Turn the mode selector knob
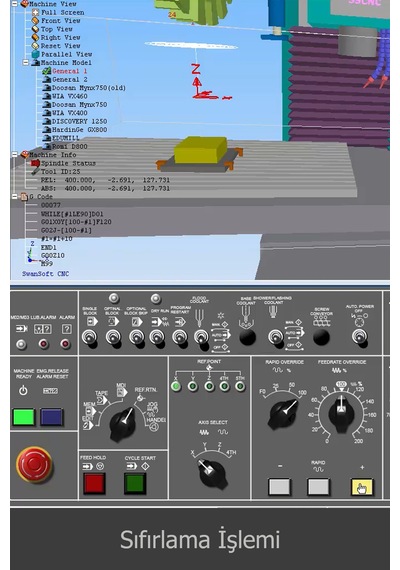The width and height of the screenshot is (400, 570). tap(122, 424)
